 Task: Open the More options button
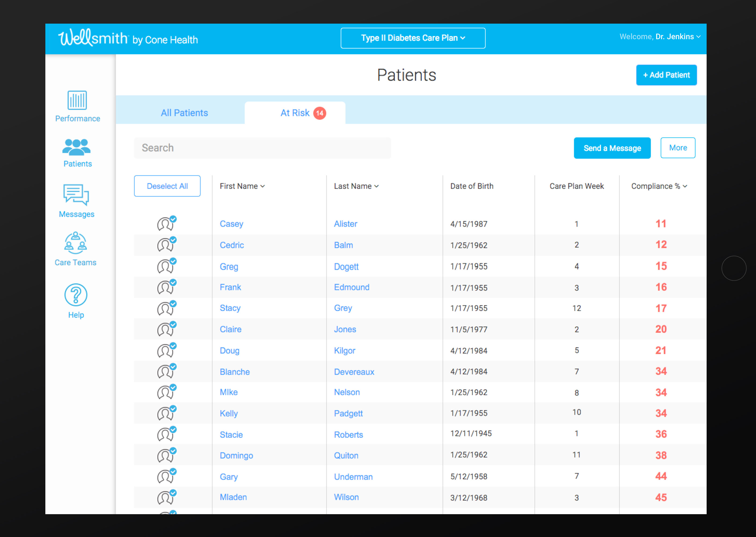(x=678, y=148)
